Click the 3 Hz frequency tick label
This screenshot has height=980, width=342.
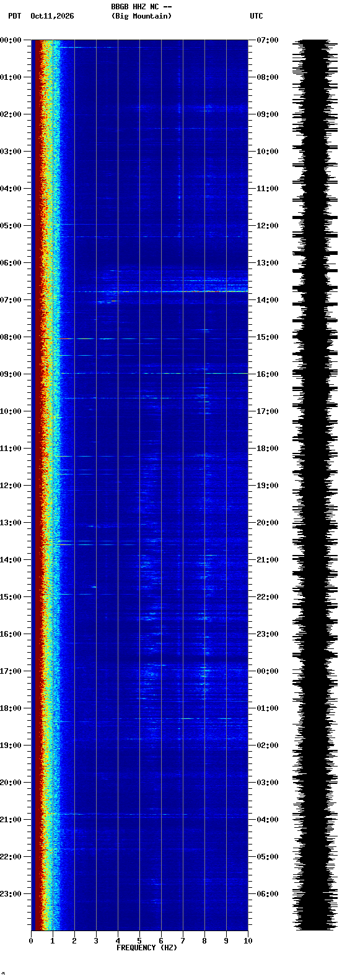tap(96, 941)
